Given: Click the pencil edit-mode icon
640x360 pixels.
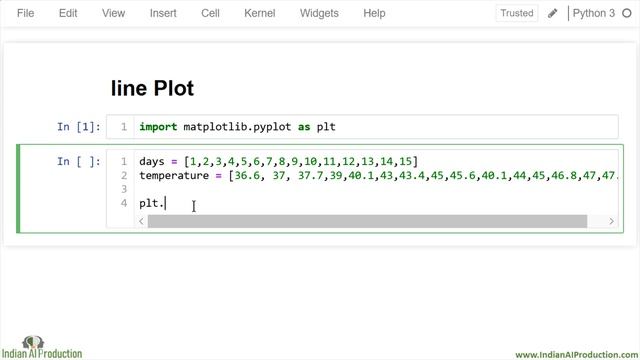Looking at the screenshot, I should coord(553,13).
